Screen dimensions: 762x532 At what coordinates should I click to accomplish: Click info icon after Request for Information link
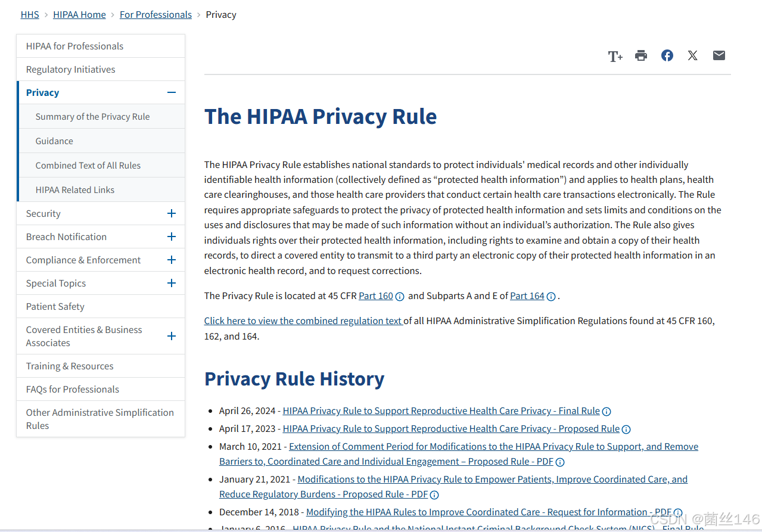click(678, 512)
